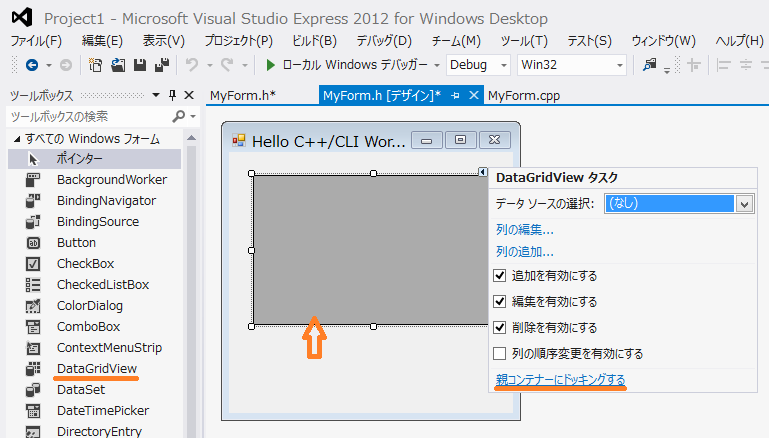The image size is (769, 438).
Task: Close the MyForm.h [デザイン] tab
Action: (x=473, y=95)
